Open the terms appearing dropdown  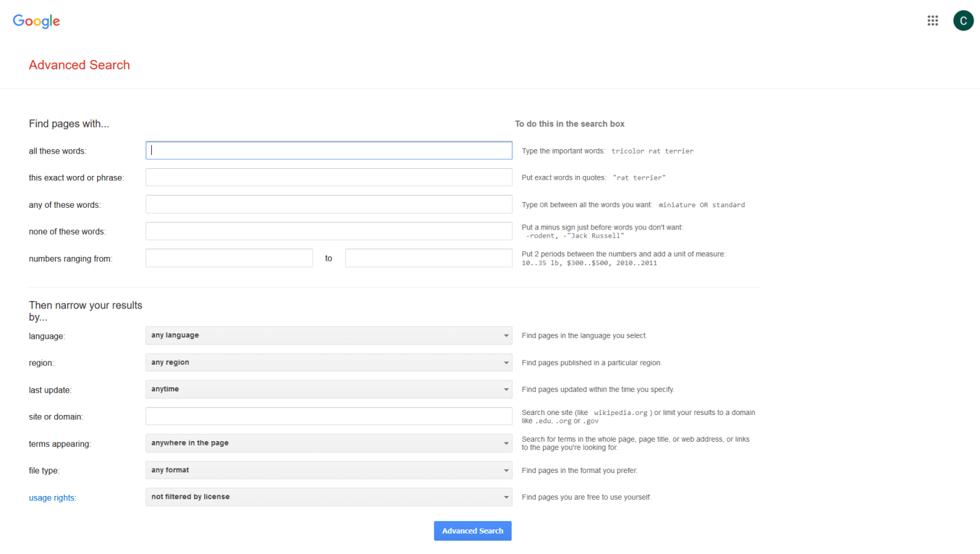click(329, 443)
